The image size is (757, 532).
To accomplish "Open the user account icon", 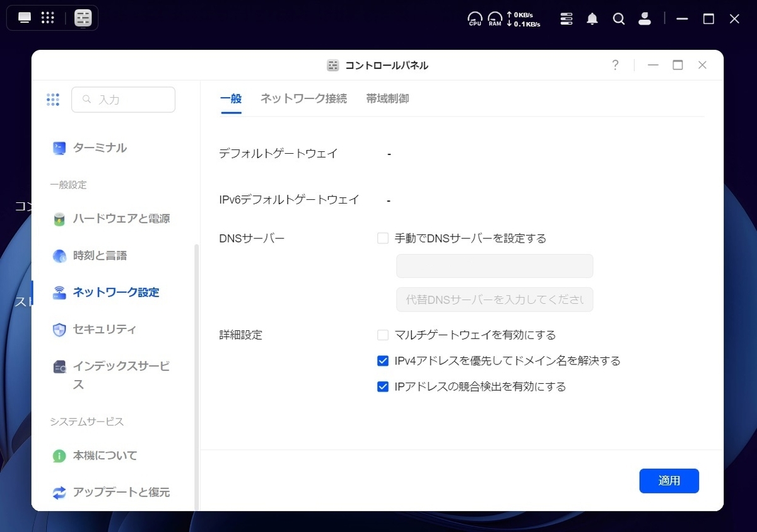I will (644, 19).
